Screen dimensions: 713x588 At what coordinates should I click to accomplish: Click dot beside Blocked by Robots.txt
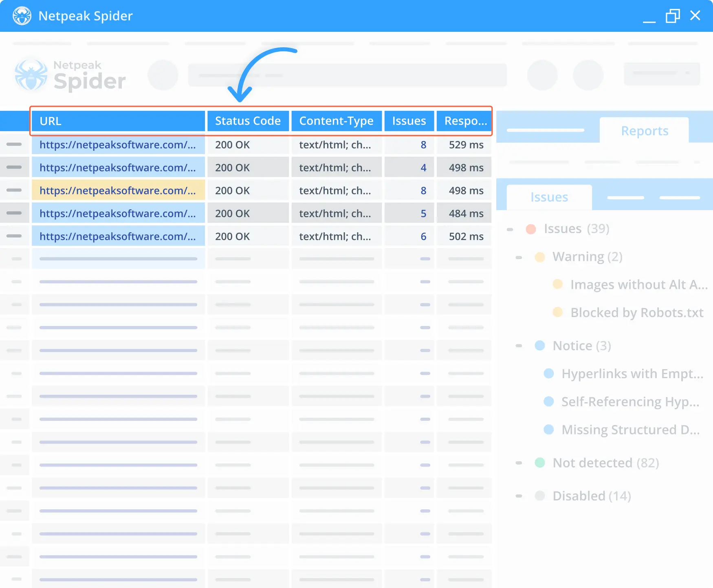557,313
